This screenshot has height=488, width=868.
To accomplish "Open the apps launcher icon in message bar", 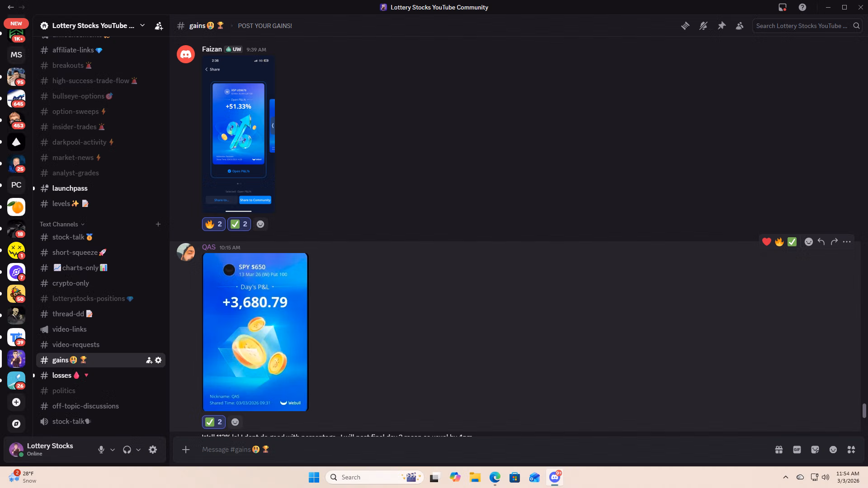I will (x=851, y=450).
